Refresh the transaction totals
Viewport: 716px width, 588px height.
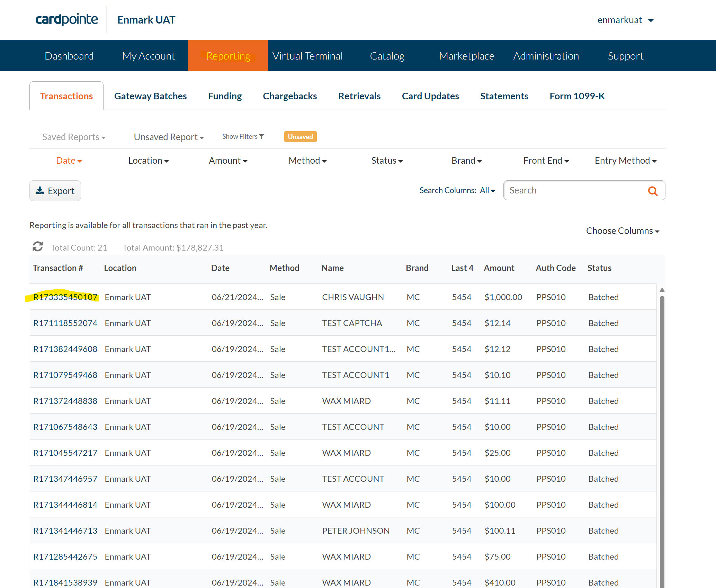(x=38, y=247)
